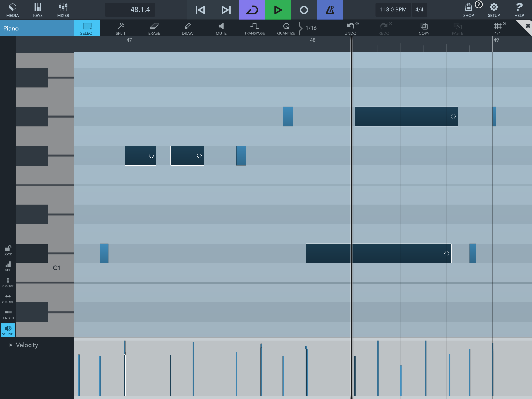Viewport: 532px width, 399px height.
Task: Toggle the metronome click
Action: tap(330, 10)
